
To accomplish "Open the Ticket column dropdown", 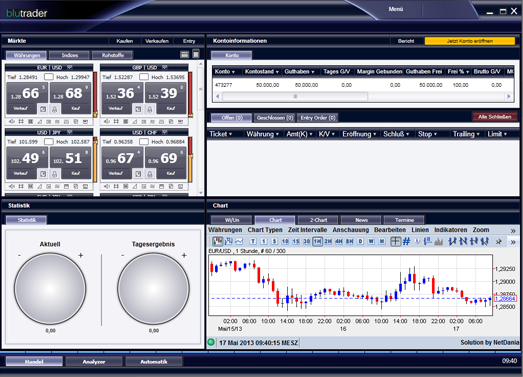I will click(230, 134).
